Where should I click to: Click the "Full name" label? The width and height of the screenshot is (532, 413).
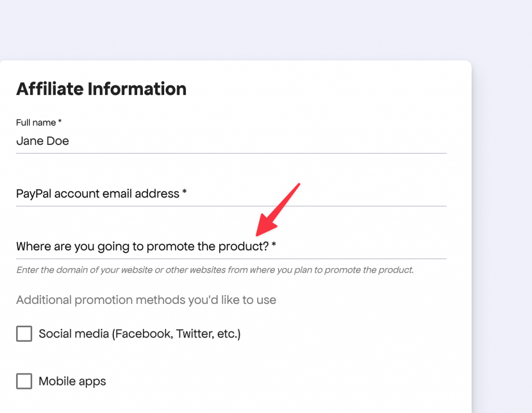coord(35,123)
